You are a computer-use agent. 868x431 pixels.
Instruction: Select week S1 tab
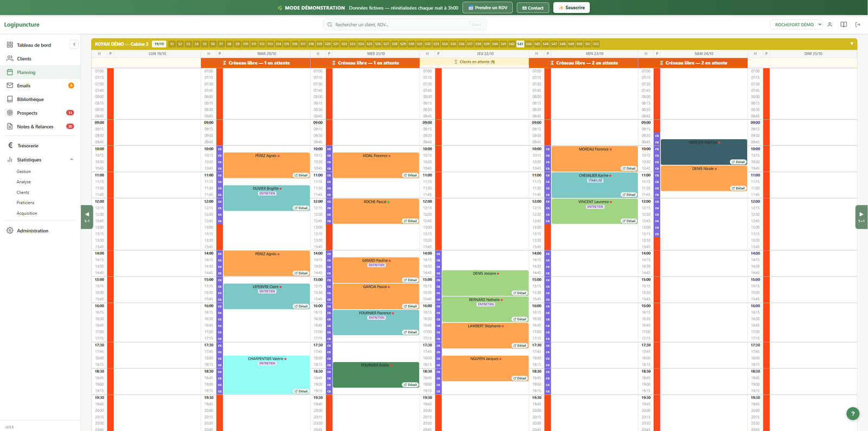pos(172,44)
